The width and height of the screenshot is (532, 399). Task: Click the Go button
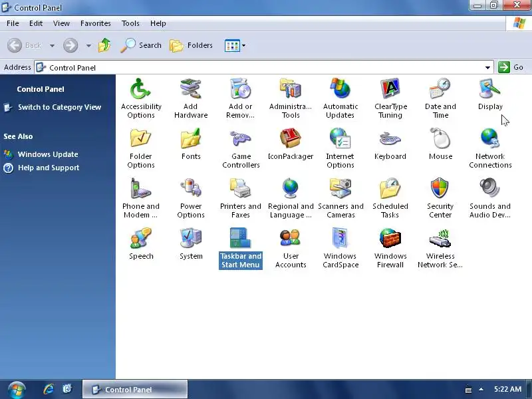click(x=511, y=67)
